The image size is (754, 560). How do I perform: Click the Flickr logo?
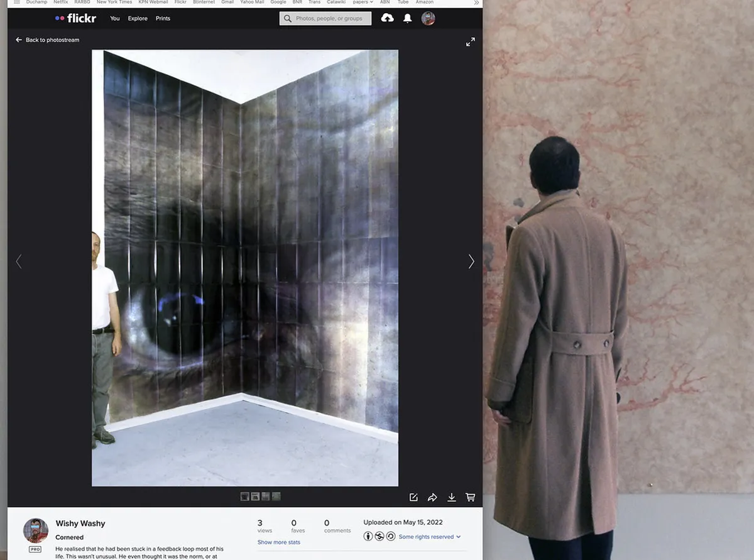click(x=75, y=18)
